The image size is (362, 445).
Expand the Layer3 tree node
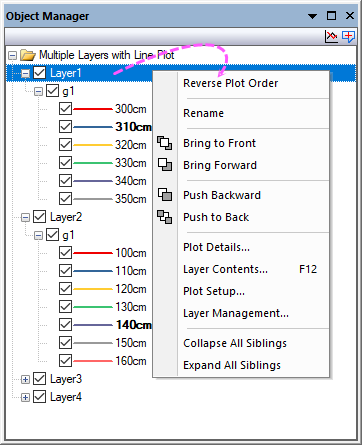click(x=25, y=379)
